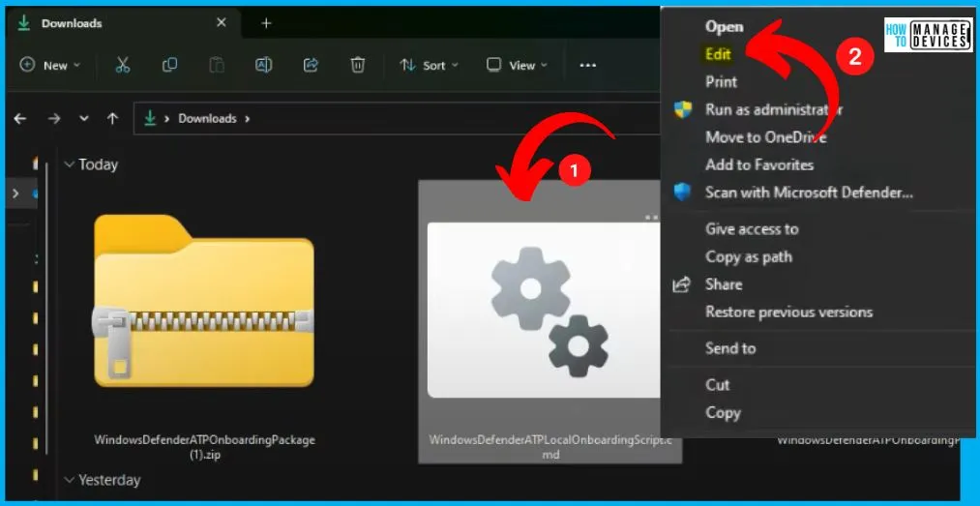Open the See more ellipsis menu
This screenshot has width=980, height=506.
[587, 65]
